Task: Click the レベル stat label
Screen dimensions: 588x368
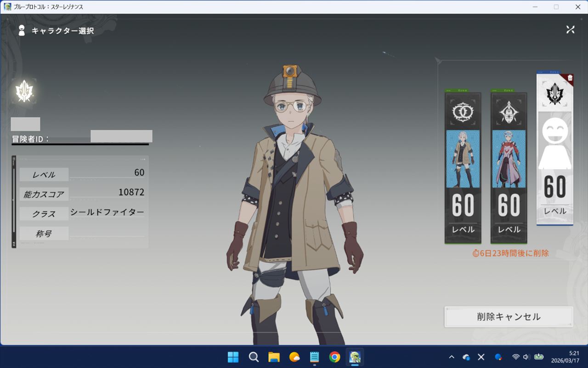Action: pyautogui.click(x=44, y=175)
